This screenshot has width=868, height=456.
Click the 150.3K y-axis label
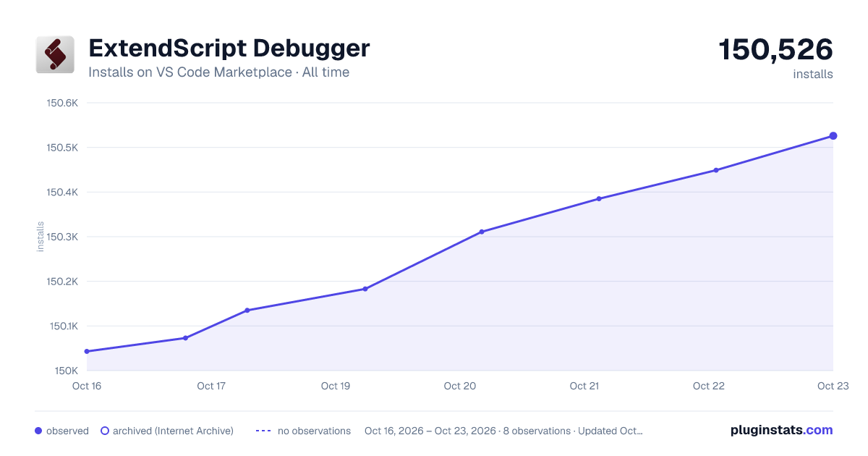click(62, 237)
